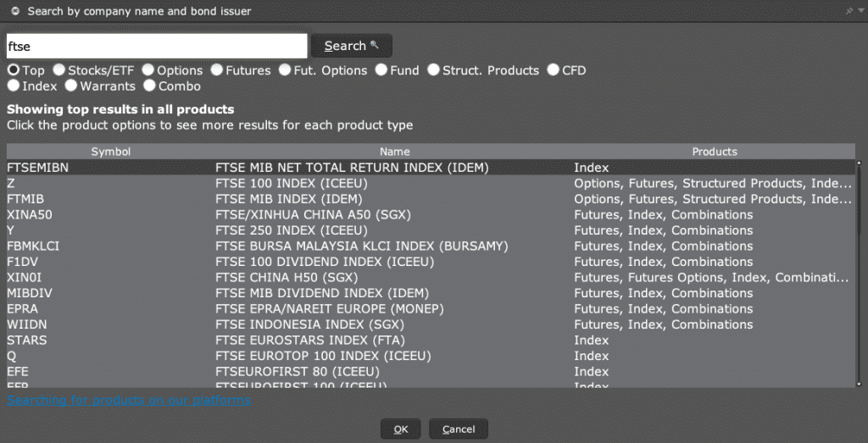Click the search text field containing ftse
The height and width of the screenshot is (443, 868).
coord(157,46)
